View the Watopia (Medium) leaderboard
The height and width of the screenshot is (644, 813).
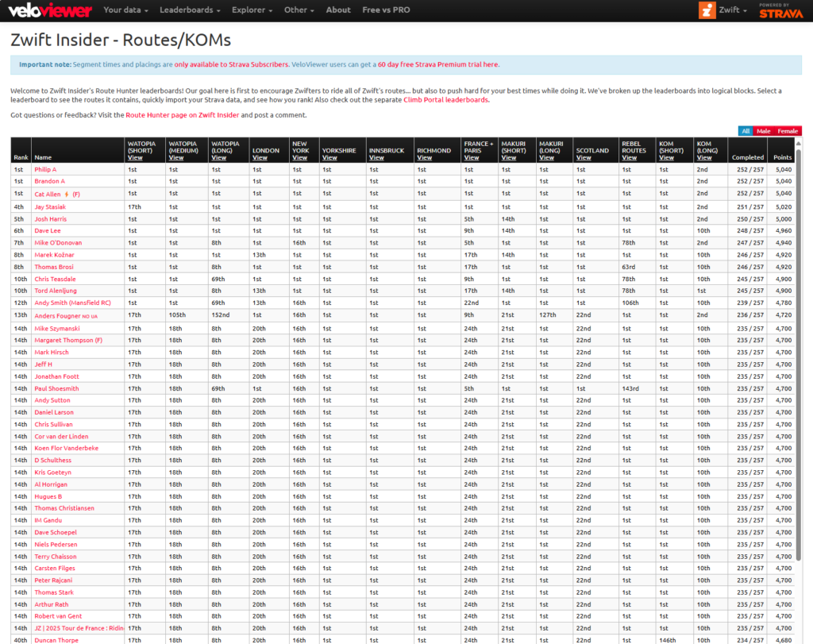(x=175, y=158)
